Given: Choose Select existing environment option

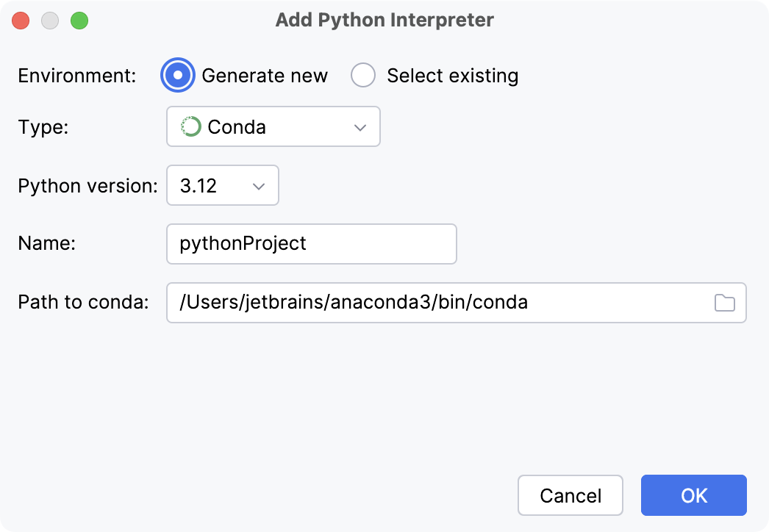Looking at the screenshot, I should click(x=363, y=75).
